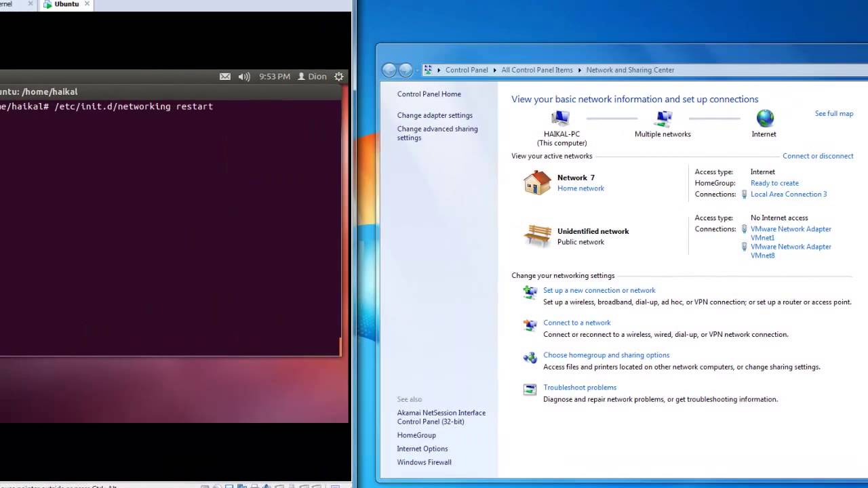Open the Control Panel breadcrumb
This screenshot has width=868, height=488.
(467, 70)
